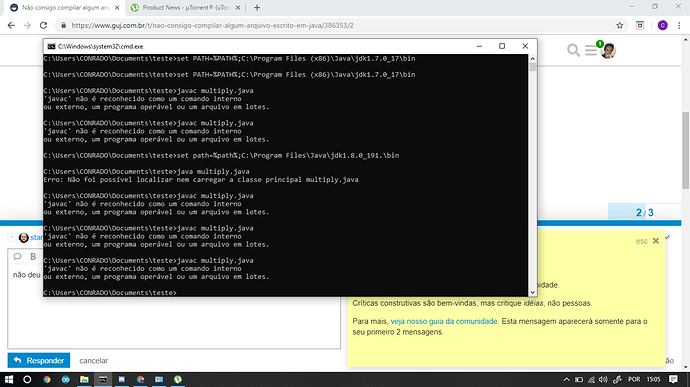Click the Responder button

coord(39,361)
